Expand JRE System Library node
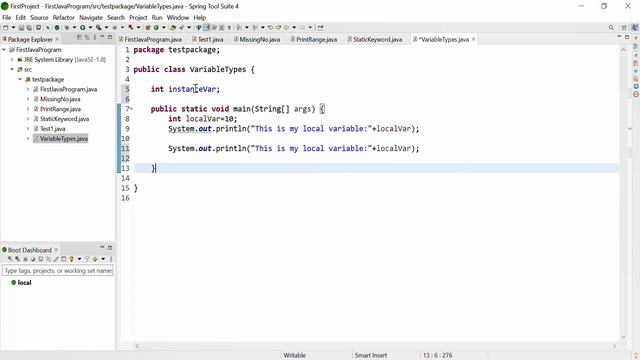 [12, 60]
